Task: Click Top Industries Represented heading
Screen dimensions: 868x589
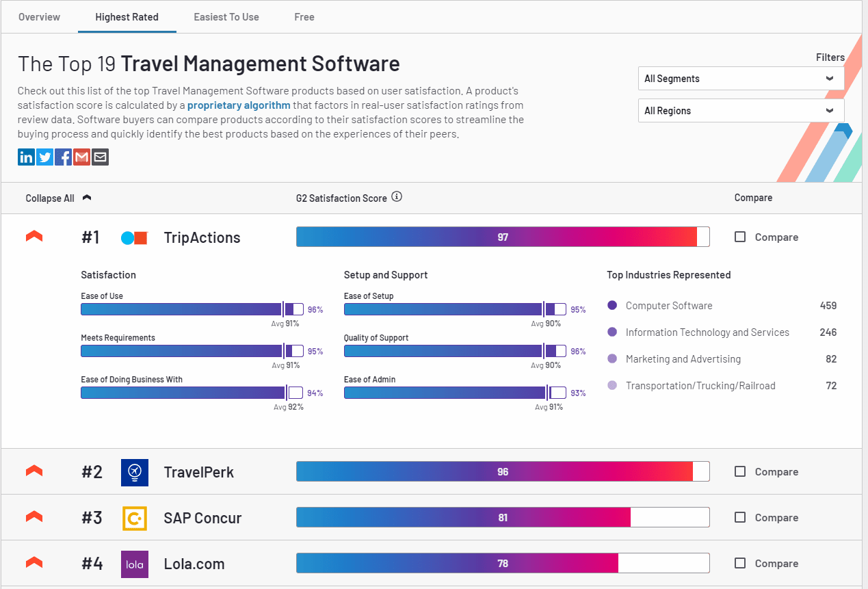Action: 669,275
